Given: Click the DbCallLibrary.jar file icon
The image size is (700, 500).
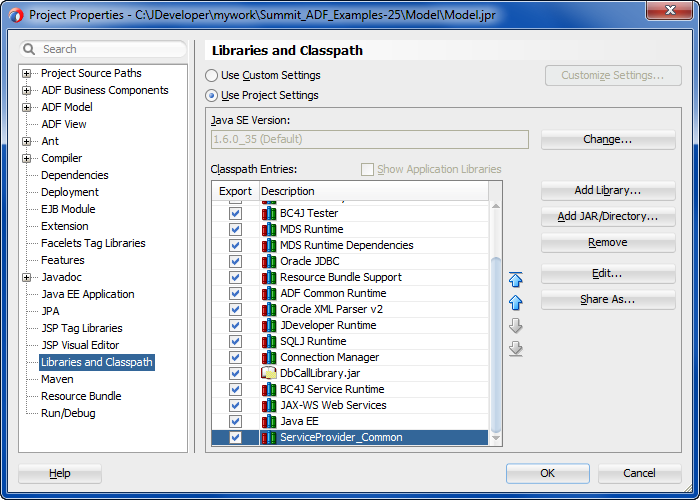Looking at the screenshot, I should click(x=269, y=373).
